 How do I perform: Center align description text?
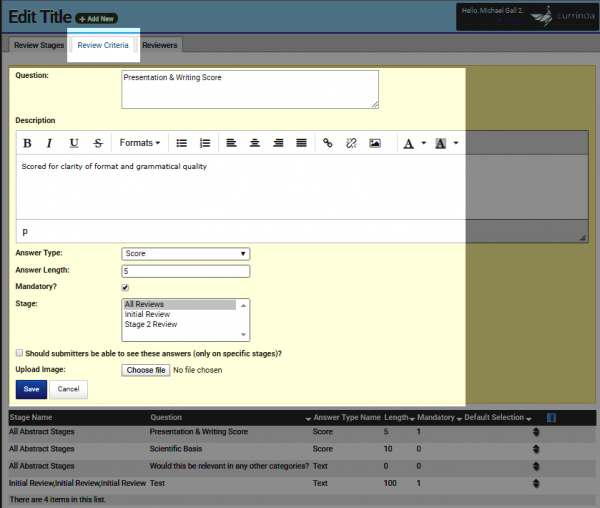pos(255,143)
